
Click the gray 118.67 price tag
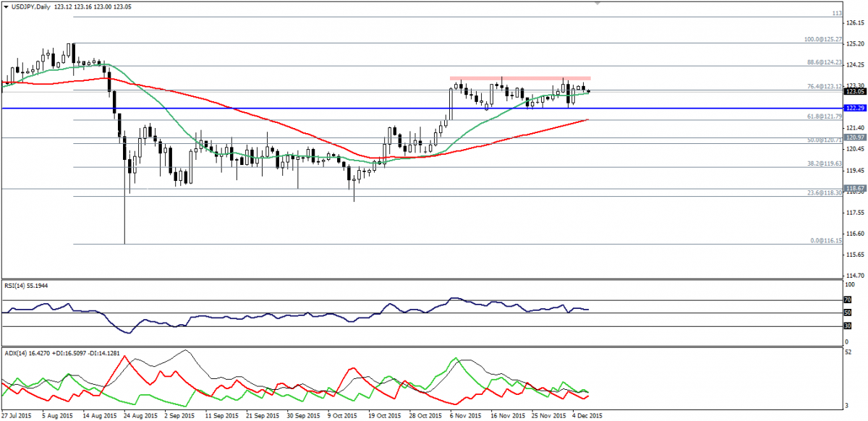[855, 189]
